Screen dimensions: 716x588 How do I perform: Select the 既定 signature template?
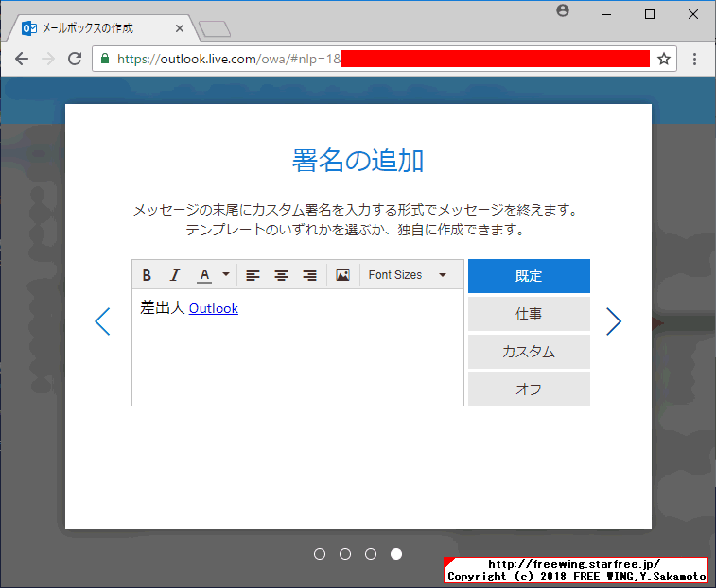click(x=529, y=276)
